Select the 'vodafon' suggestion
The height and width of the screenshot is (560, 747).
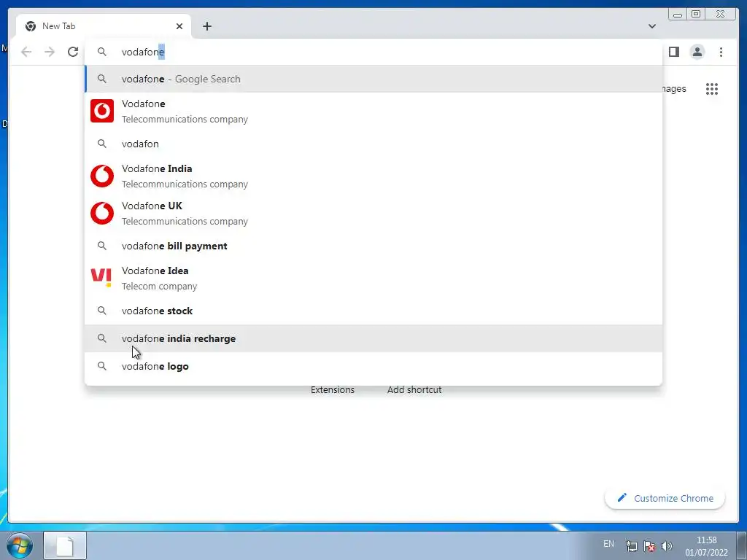pos(373,144)
